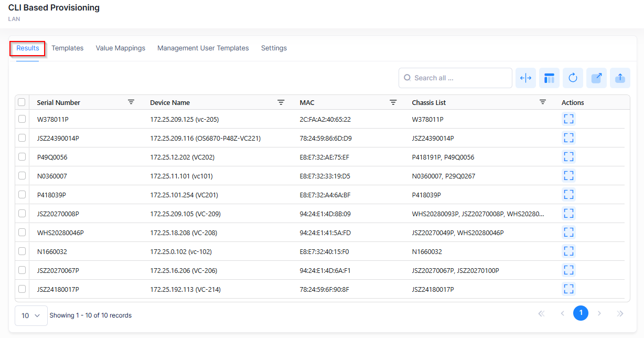644x338 pixels.
Task: Open the page size dropdown showing 10
Action: tap(31, 315)
